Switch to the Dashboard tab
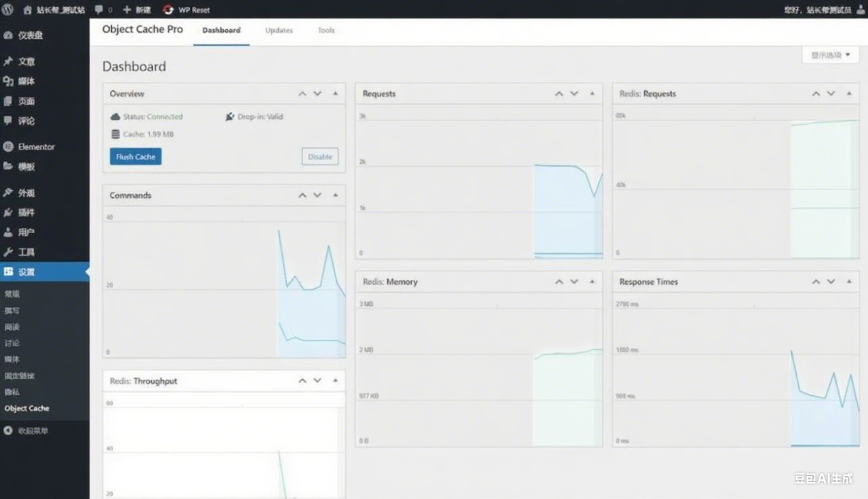Screen dimensions: 868x499 [221, 31]
